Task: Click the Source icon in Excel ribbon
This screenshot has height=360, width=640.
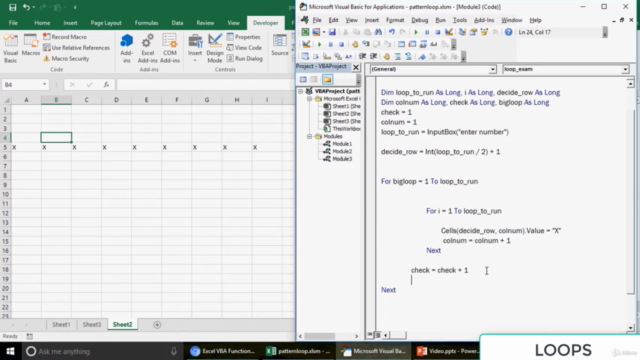Action: point(280,45)
